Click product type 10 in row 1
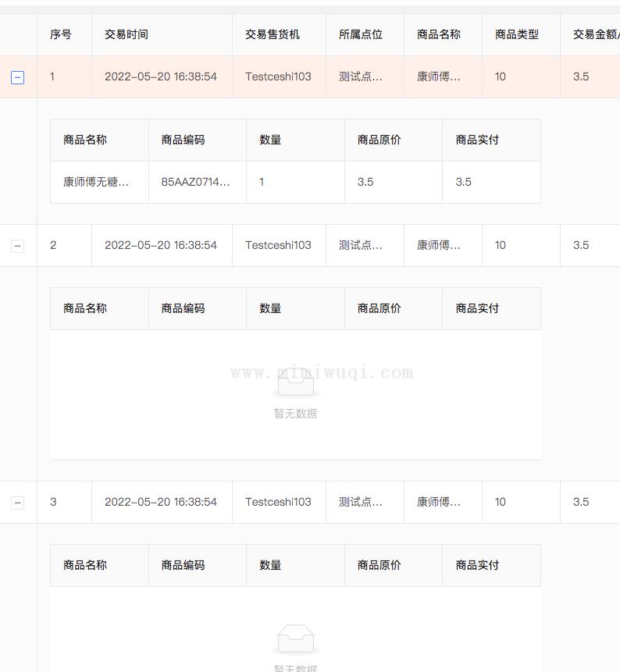Viewport: 620px width, 672px height. [x=501, y=76]
